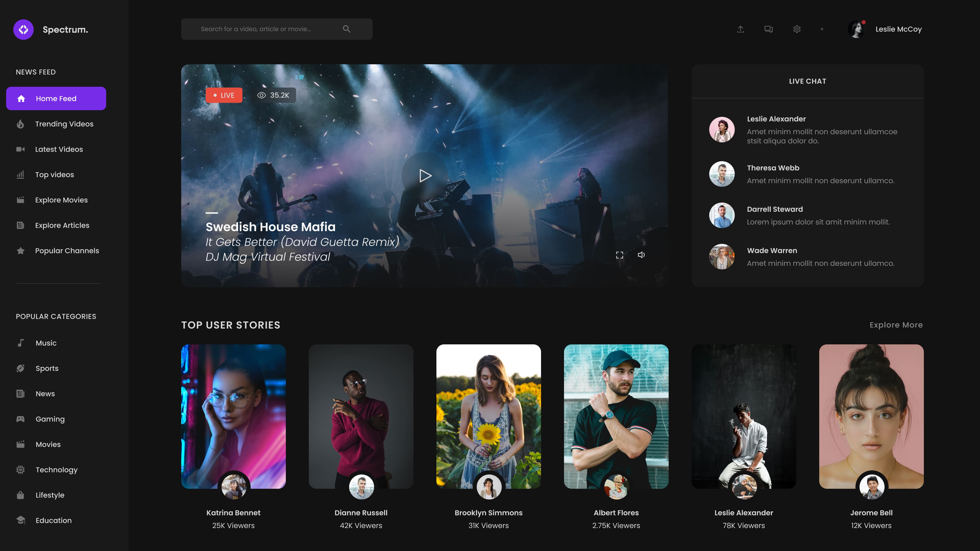The width and height of the screenshot is (980, 551).
Task: Click the News category icon
Action: [x=20, y=394]
